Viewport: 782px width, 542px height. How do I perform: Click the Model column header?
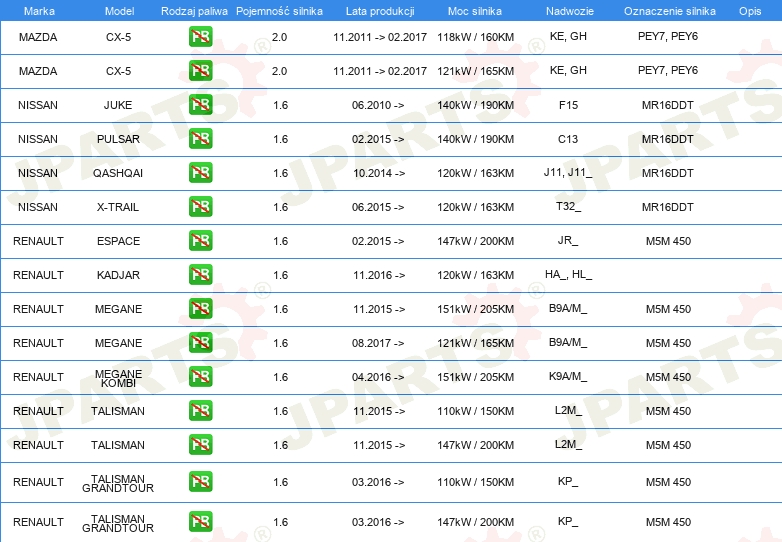119,11
